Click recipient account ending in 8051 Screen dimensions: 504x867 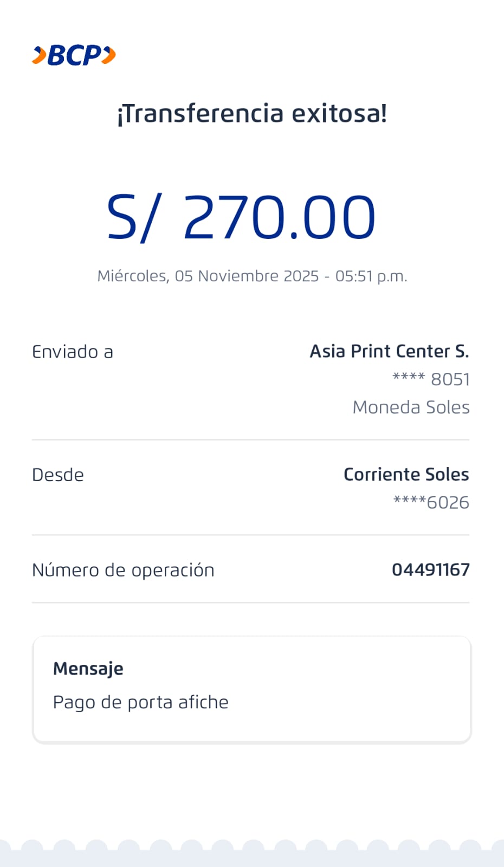point(431,379)
